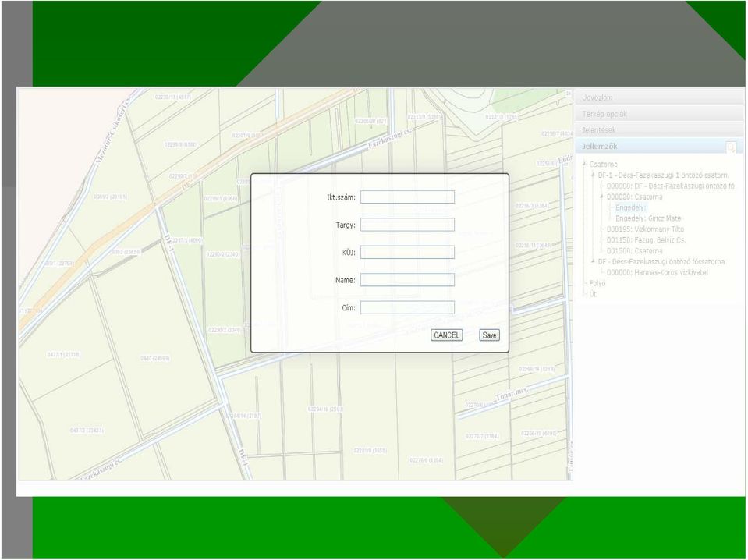This screenshot has width=748, height=560.
Task: Select the Út tree node
Action: (593, 294)
